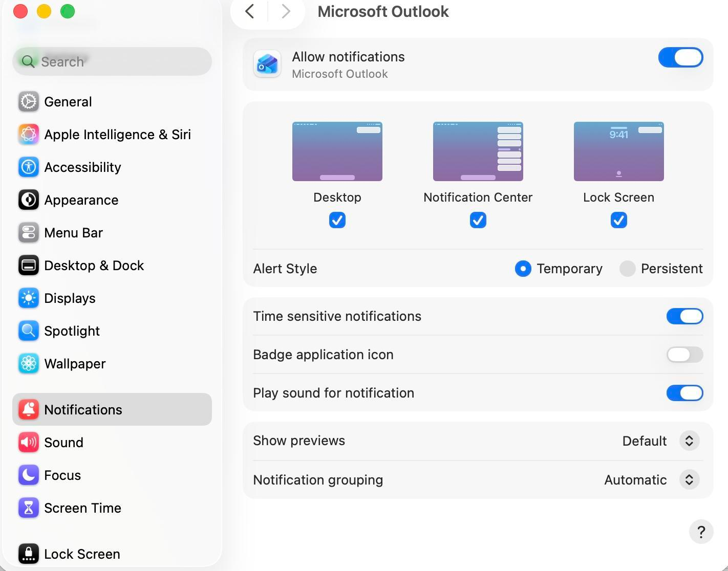Go back with the left chevron
This screenshot has width=728, height=571.
(x=250, y=11)
